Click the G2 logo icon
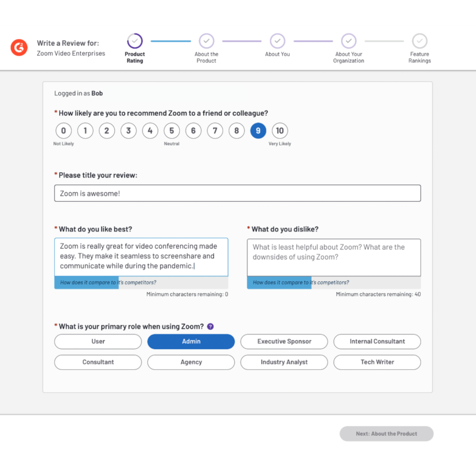 point(19,48)
